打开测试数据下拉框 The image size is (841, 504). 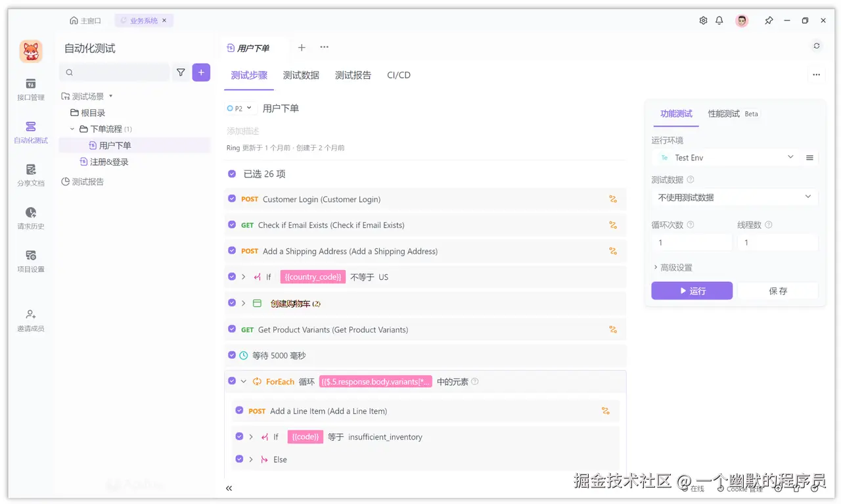click(734, 196)
